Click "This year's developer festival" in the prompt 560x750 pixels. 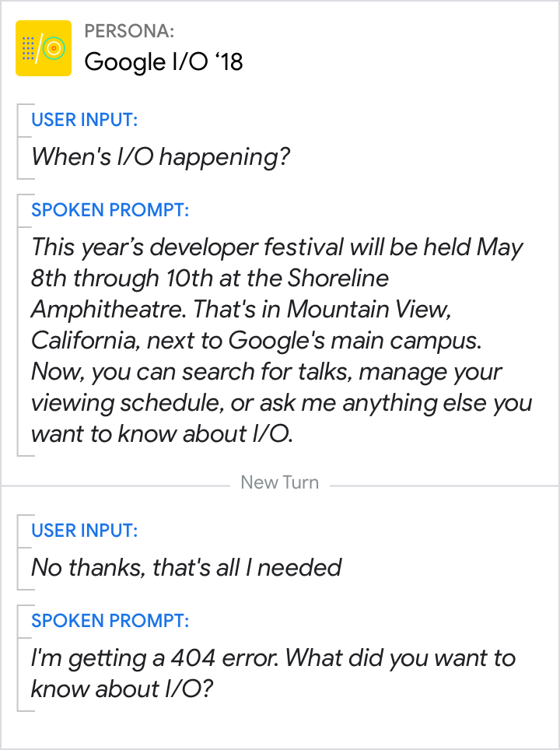tap(187, 247)
